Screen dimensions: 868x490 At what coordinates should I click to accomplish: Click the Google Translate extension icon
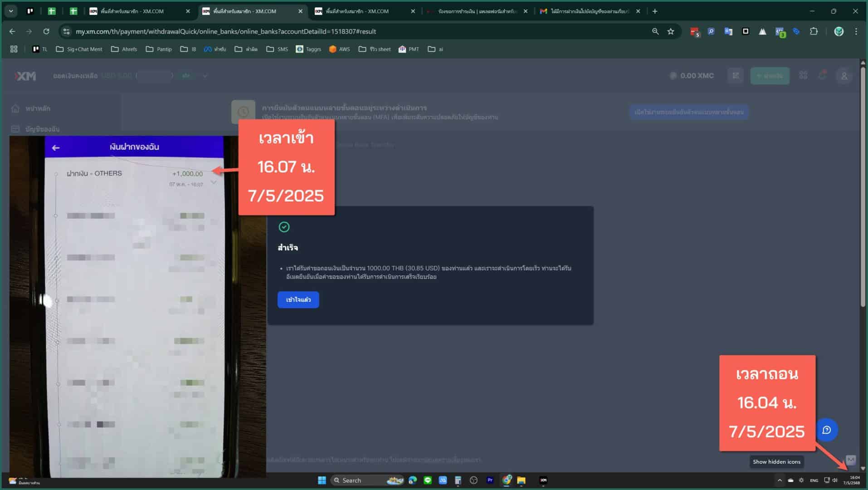pyautogui.click(x=728, y=31)
